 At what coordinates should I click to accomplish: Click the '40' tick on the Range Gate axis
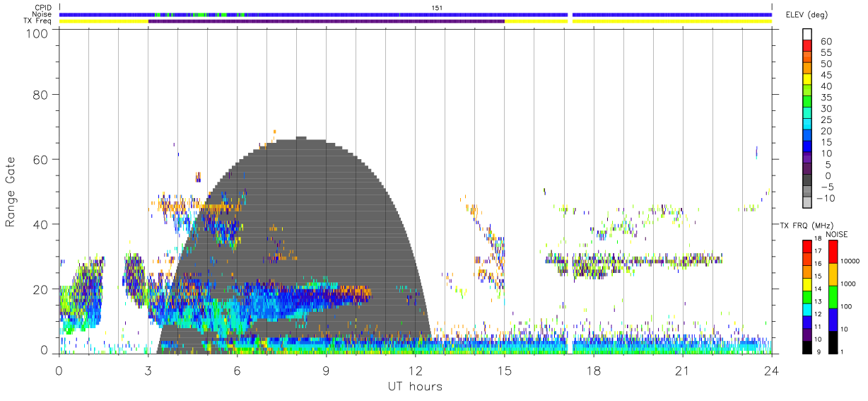40,224
